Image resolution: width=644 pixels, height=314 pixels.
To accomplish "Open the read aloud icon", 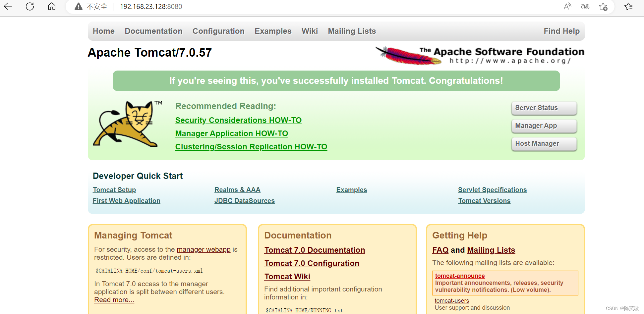I will (x=567, y=6).
